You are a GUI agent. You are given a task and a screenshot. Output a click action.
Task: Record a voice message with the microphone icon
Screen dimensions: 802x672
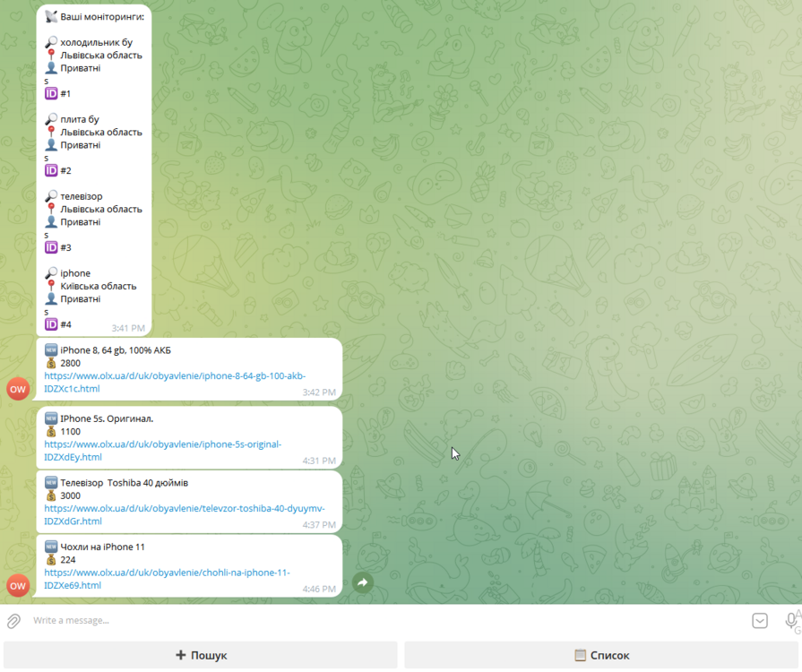[789, 619]
